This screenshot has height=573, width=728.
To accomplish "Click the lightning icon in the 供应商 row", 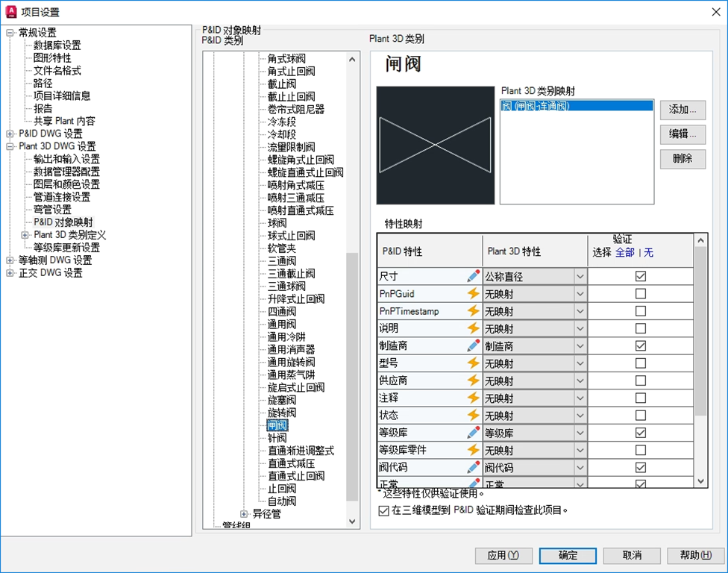I will (473, 381).
